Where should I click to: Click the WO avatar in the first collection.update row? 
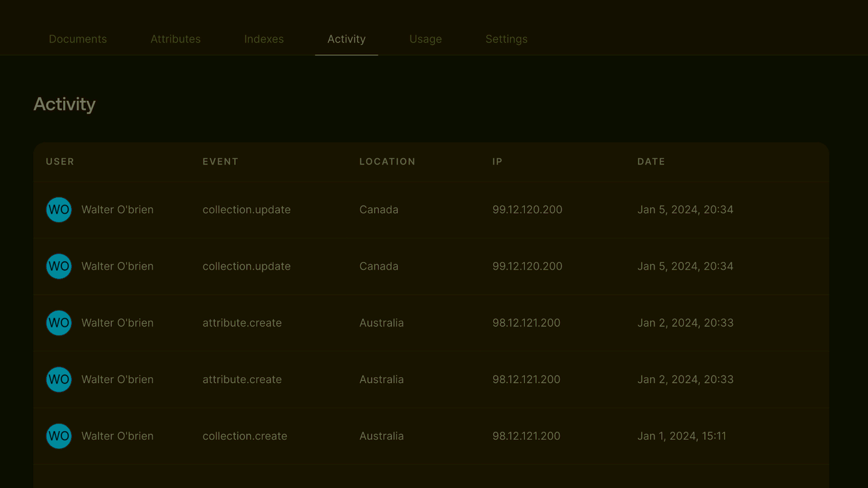58,209
